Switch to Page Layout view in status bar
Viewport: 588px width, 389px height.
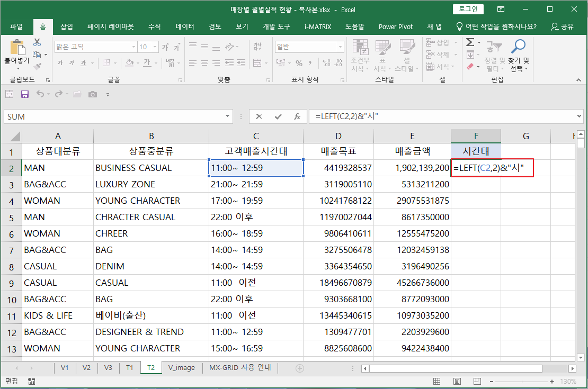coord(456,381)
